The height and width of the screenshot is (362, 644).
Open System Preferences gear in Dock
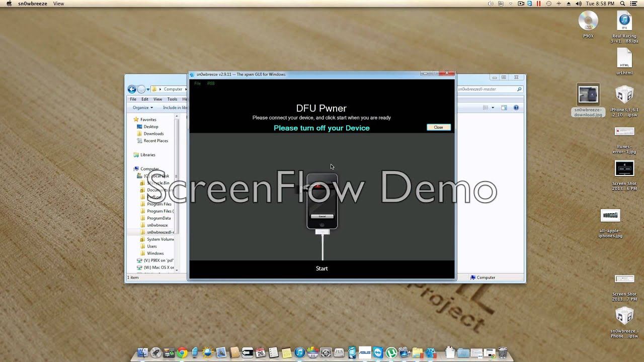pyautogui.click(x=326, y=352)
